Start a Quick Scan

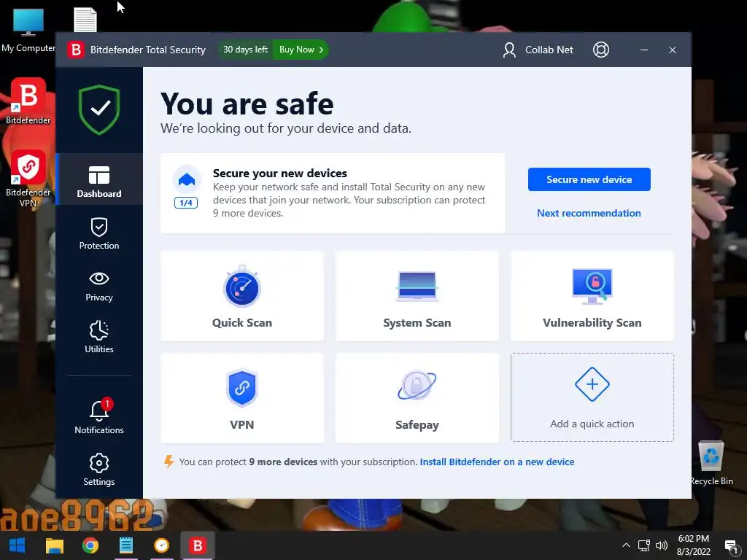[242, 296]
